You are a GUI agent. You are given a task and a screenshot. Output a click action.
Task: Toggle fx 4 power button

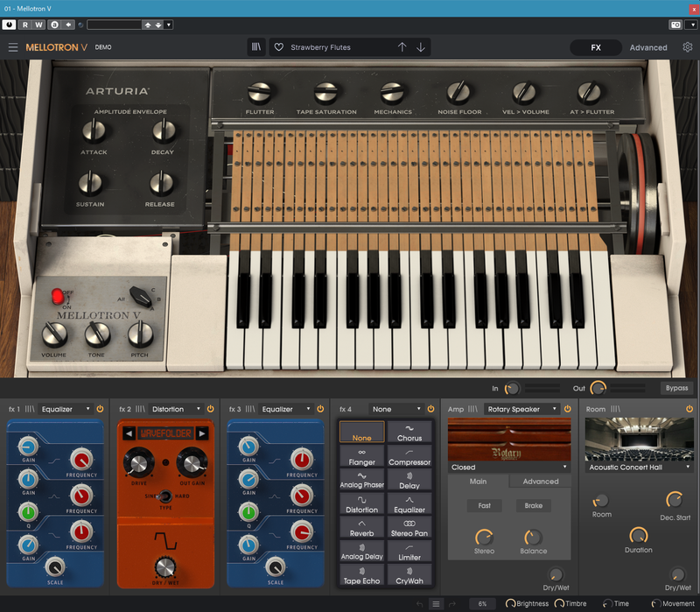coord(430,409)
